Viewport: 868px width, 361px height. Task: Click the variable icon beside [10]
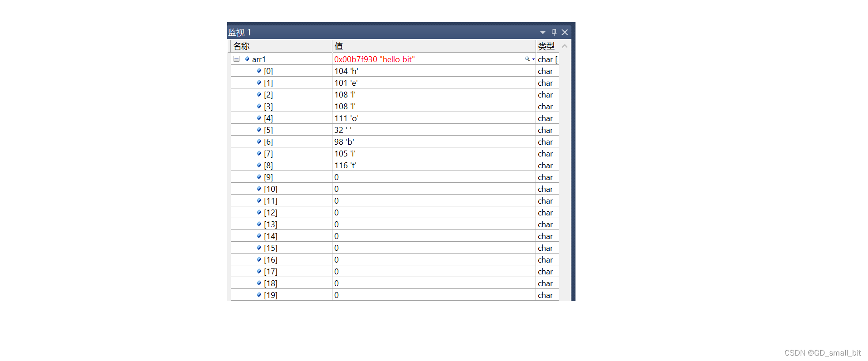(259, 189)
